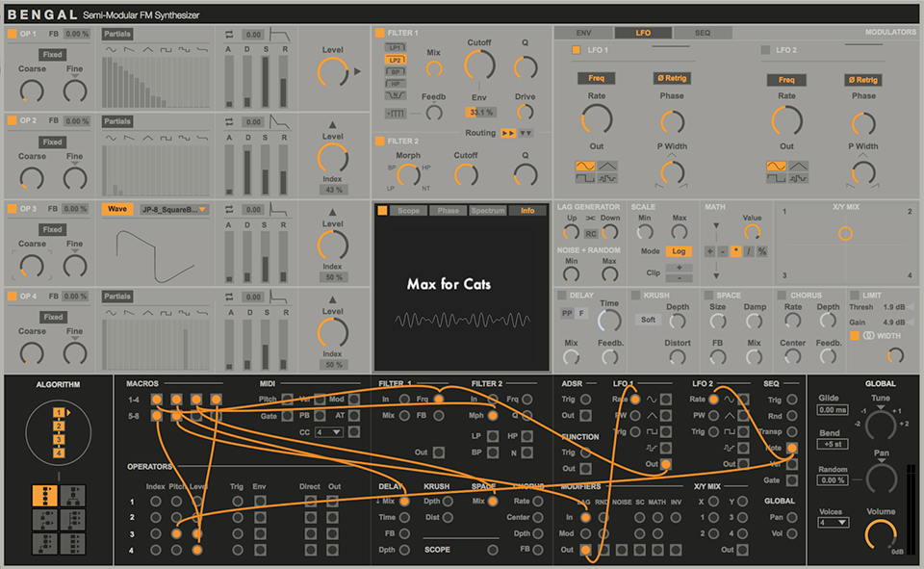The width and height of the screenshot is (924, 569).
Task: Select the LP1 filter type in Filter 1
Action: pos(395,47)
